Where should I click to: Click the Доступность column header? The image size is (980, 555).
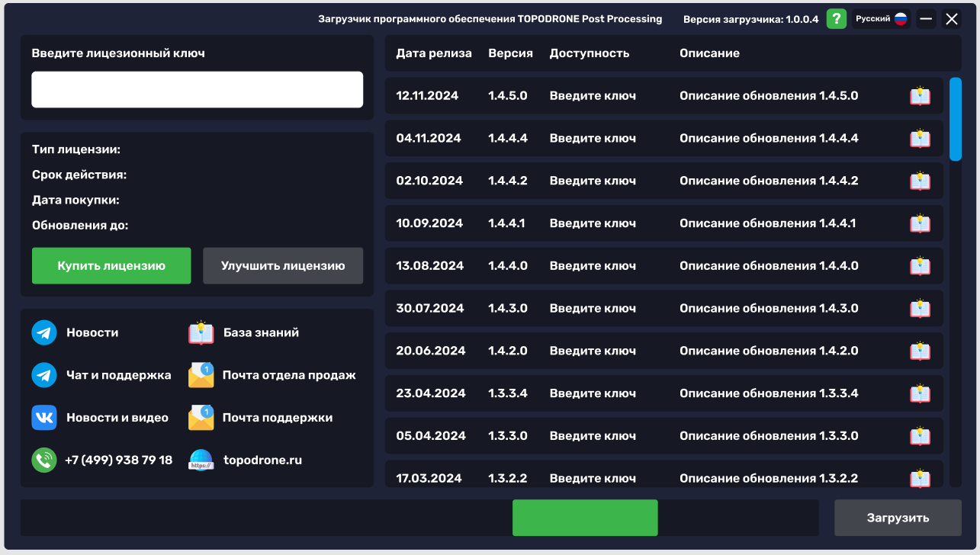pos(590,53)
